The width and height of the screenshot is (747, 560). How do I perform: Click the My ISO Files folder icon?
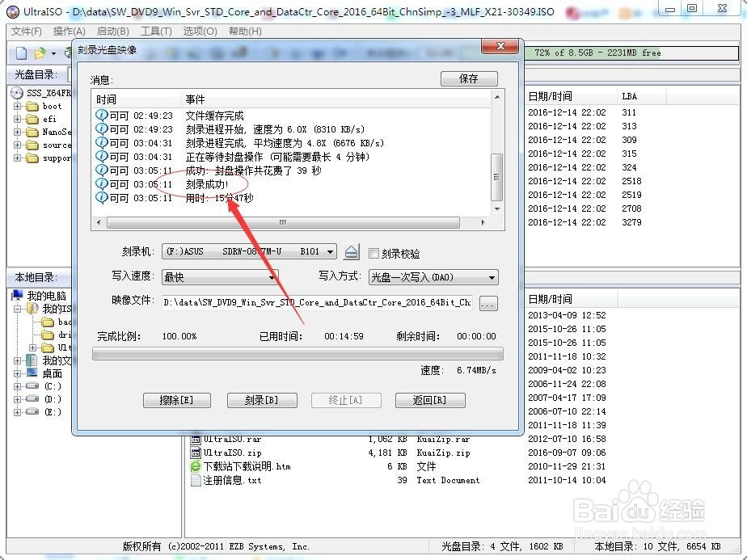point(32,309)
